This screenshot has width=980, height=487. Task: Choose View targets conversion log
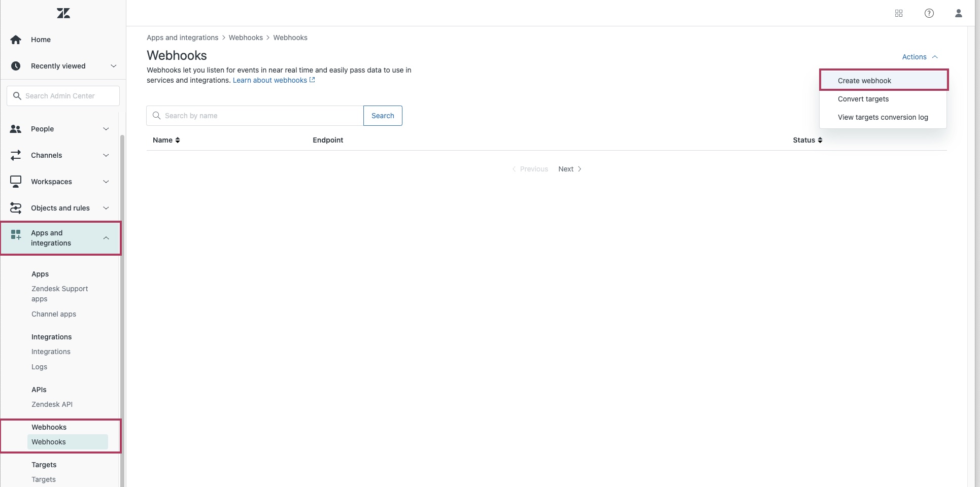pyautogui.click(x=883, y=117)
